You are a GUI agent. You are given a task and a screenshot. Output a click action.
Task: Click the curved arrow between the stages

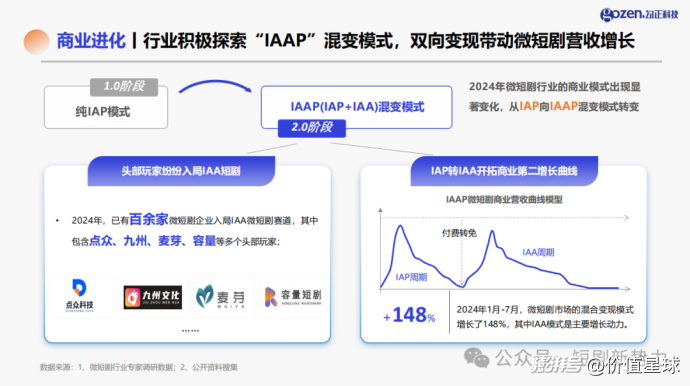click(215, 86)
